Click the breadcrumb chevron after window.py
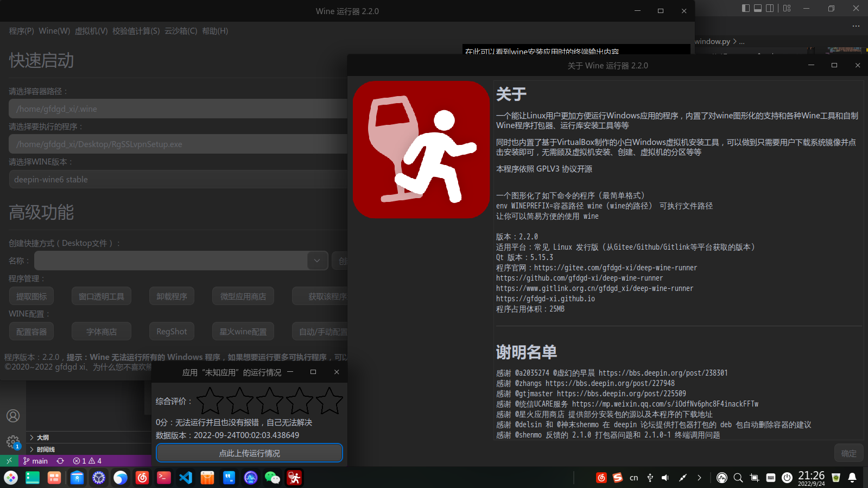The image size is (868, 488). click(734, 41)
